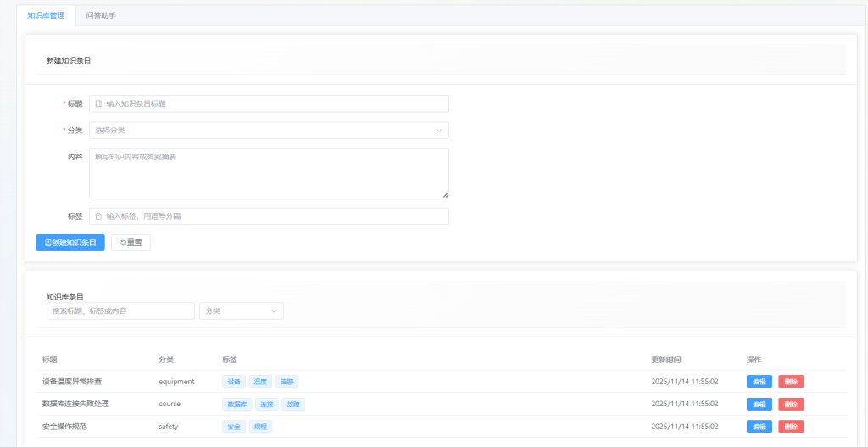Click the 数据库 tag label

pyautogui.click(x=236, y=404)
